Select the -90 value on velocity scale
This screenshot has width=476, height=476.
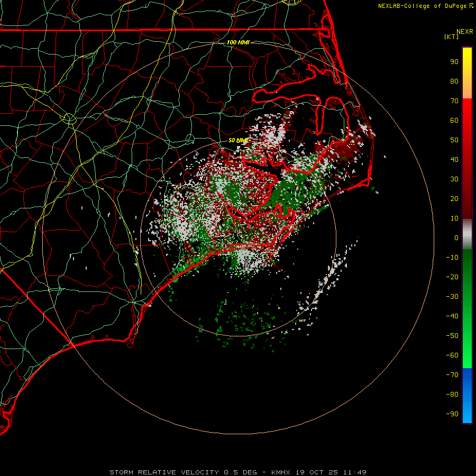tap(452, 414)
